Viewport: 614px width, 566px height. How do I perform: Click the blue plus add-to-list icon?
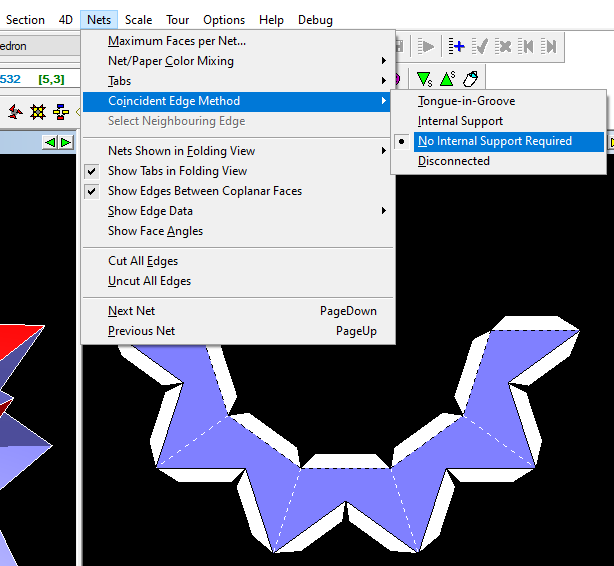[x=457, y=47]
